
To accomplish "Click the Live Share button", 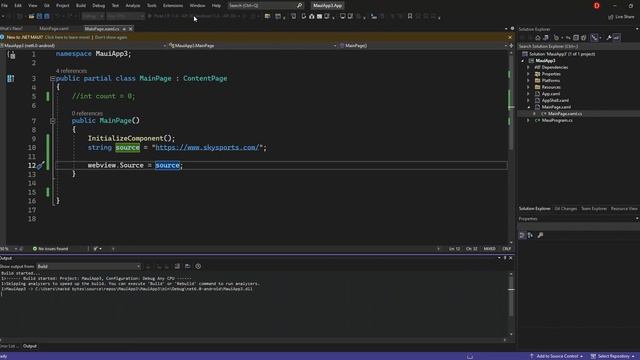I will pyautogui.click(x=621, y=17).
